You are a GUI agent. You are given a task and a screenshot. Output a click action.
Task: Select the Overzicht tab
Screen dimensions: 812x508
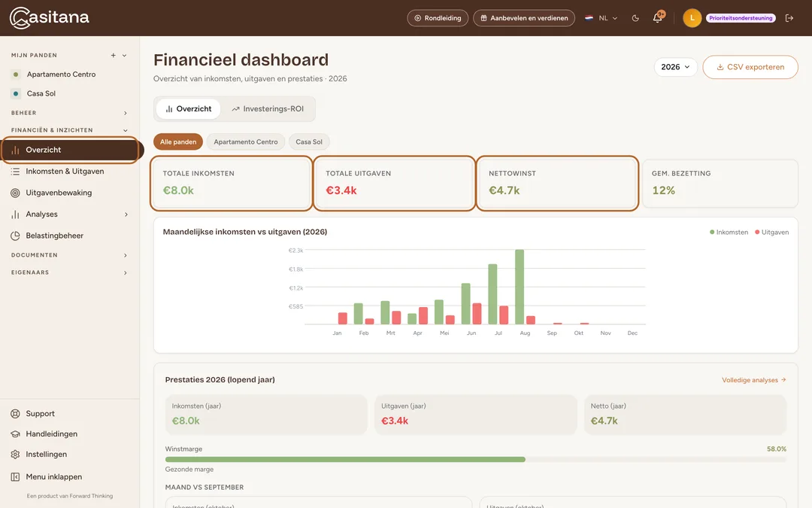click(x=189, y=109)
